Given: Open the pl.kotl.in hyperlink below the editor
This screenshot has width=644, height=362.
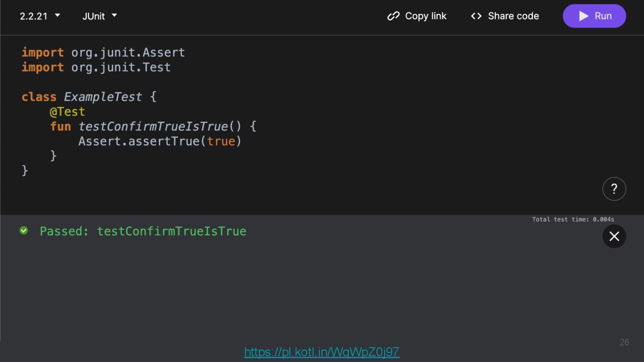Looking at the screenshot, I should (322, 352).
